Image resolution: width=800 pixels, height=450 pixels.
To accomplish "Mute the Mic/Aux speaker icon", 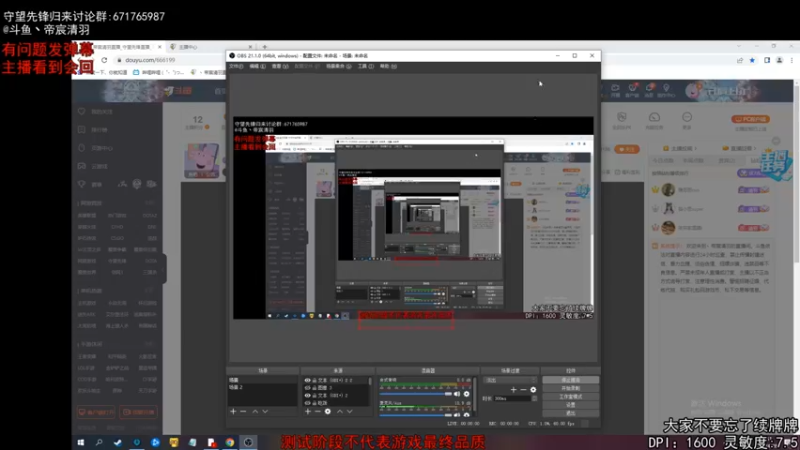I will tap(457, 415).
